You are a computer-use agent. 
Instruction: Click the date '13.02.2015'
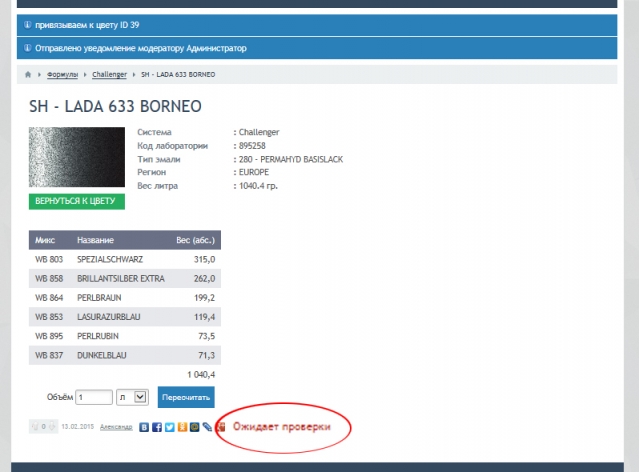click(x=77, y=427)
